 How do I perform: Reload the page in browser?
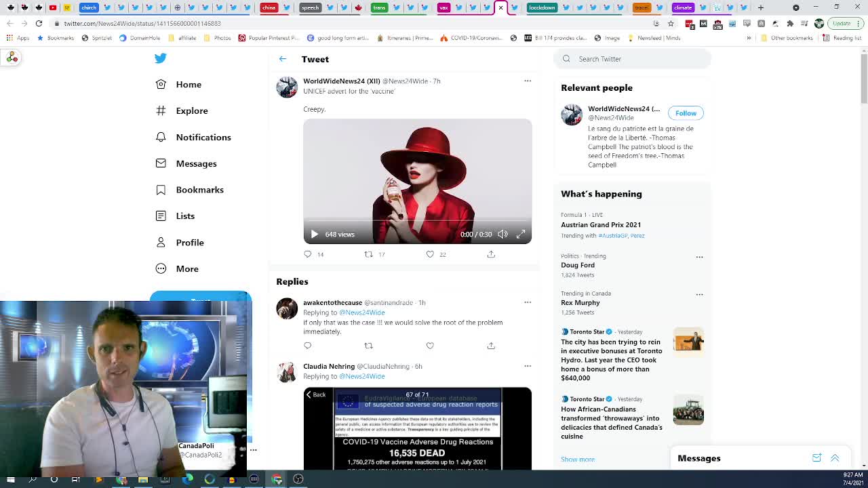click(x=39, y=23)
